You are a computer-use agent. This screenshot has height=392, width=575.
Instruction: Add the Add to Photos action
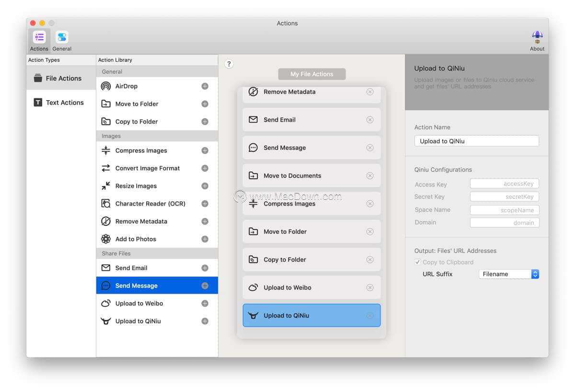pyautogui.click(x=205, y=239)
